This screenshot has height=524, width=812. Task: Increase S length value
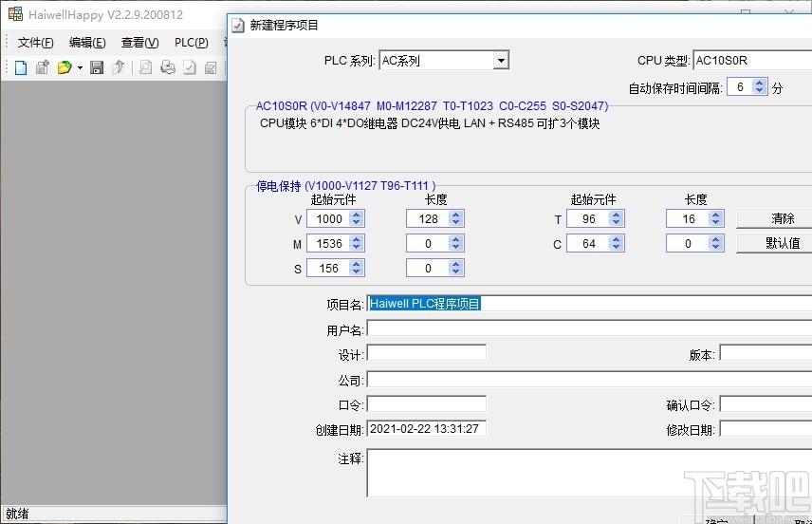455,264
